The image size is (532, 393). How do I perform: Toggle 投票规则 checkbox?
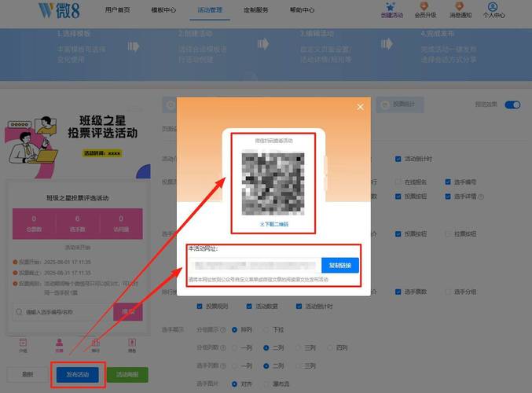point(200,307)
